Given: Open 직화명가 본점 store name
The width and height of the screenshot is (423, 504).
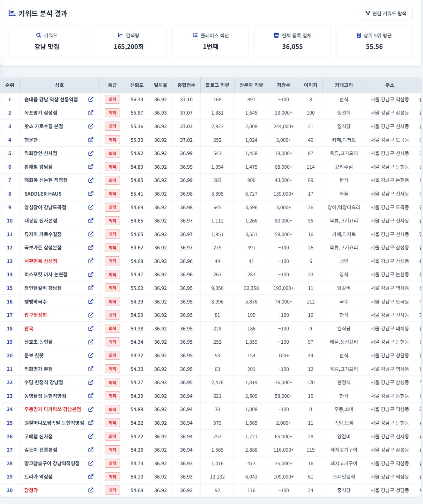Looking at the screenshot, I should pos(38,369).
